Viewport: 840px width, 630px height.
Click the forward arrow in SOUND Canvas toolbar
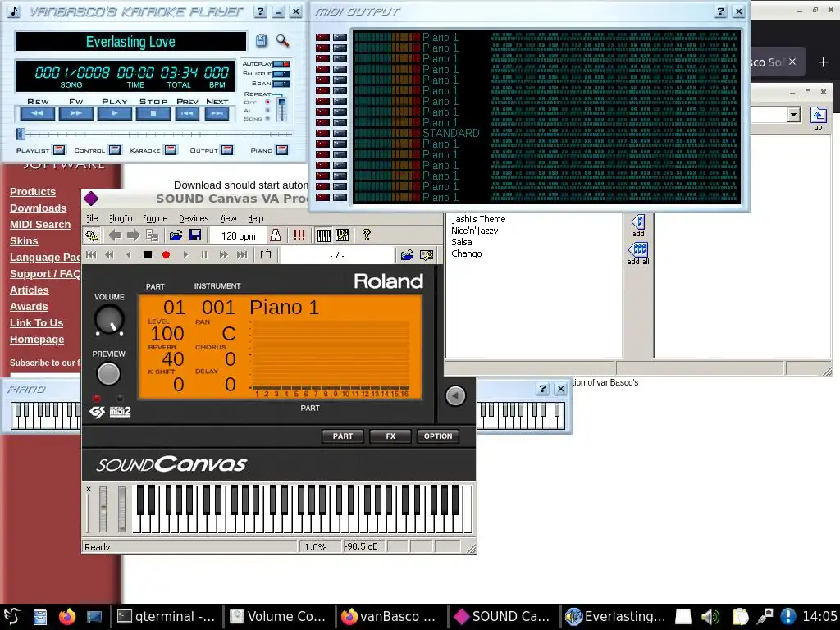(x=134, y=235)
